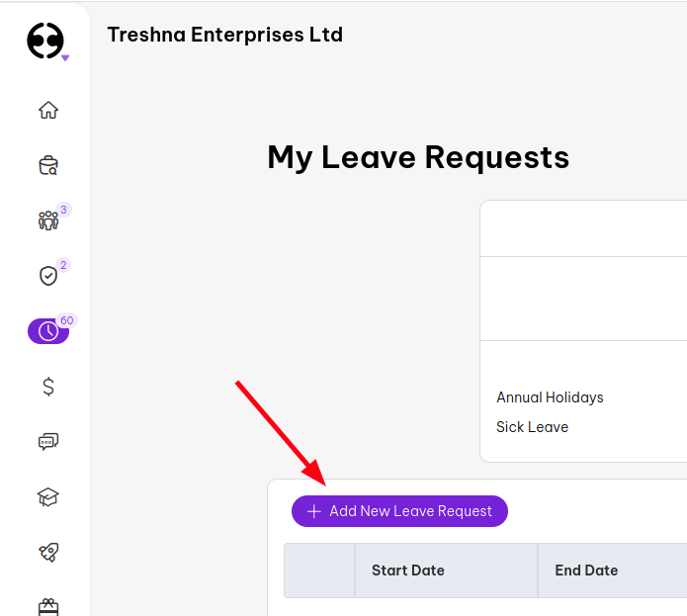
Task: Open the shield checkmark tasks icon
Action: tap(47, 276)
